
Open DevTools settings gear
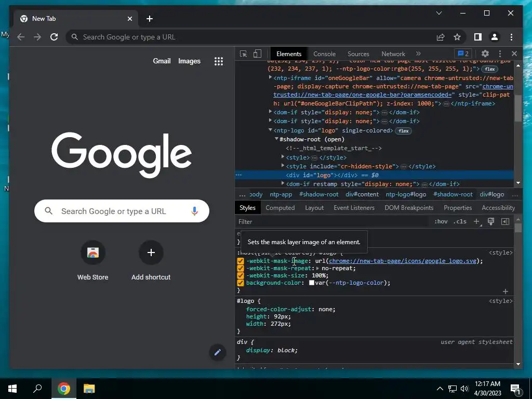tap(485, 54)
